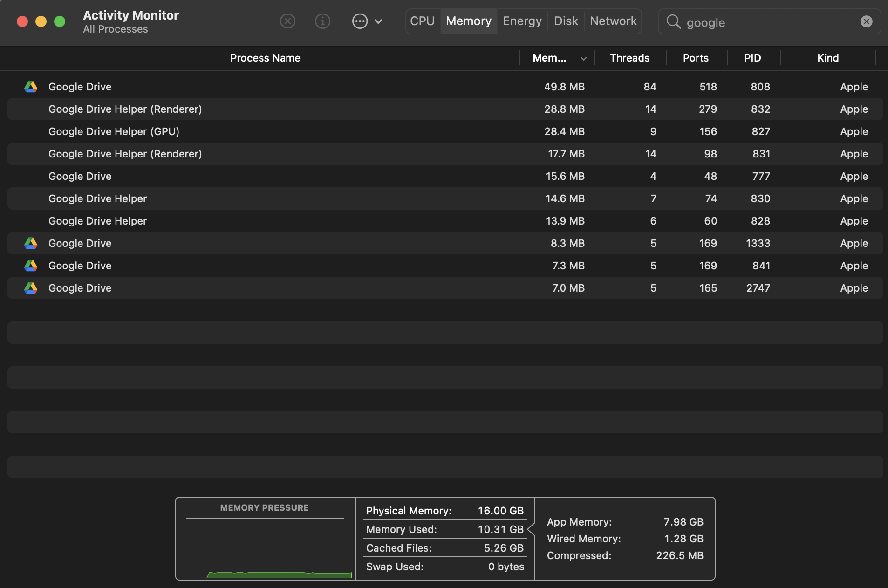The height and width of the screenshot is (588, 888).
Task: Sort by the Threads column header
Action: pos(630,58)
